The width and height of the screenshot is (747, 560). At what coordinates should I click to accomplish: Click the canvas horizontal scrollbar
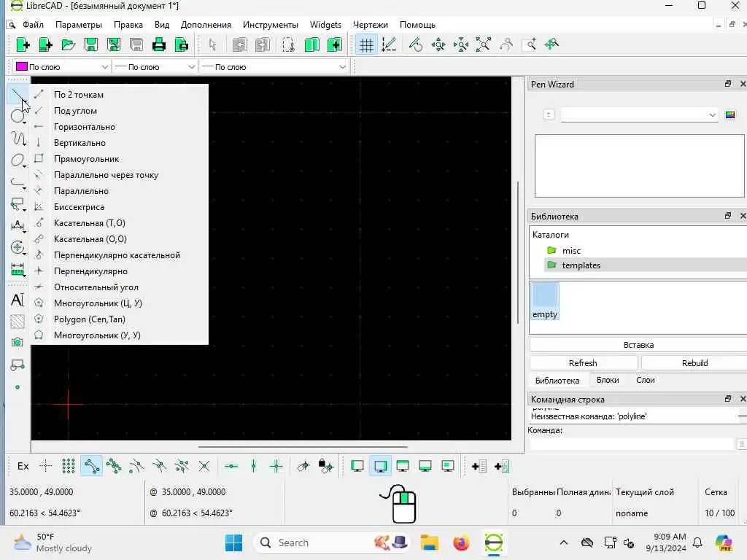coord(303,447)
